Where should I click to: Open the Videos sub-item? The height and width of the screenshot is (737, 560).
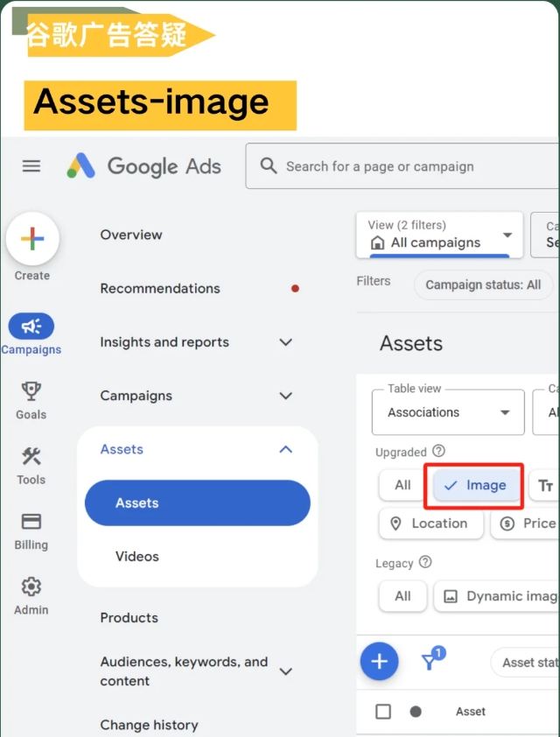point(137,557)
